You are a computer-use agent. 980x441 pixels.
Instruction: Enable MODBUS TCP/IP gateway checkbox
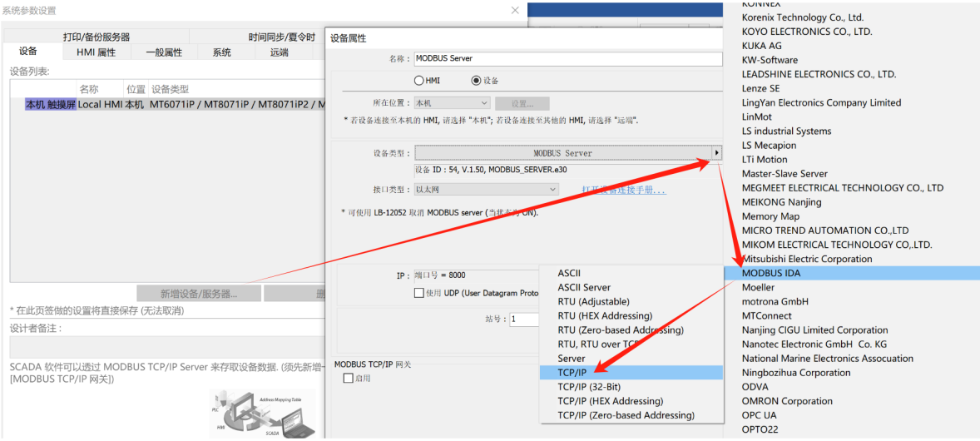pyautogui.click(x=348, y=379)
